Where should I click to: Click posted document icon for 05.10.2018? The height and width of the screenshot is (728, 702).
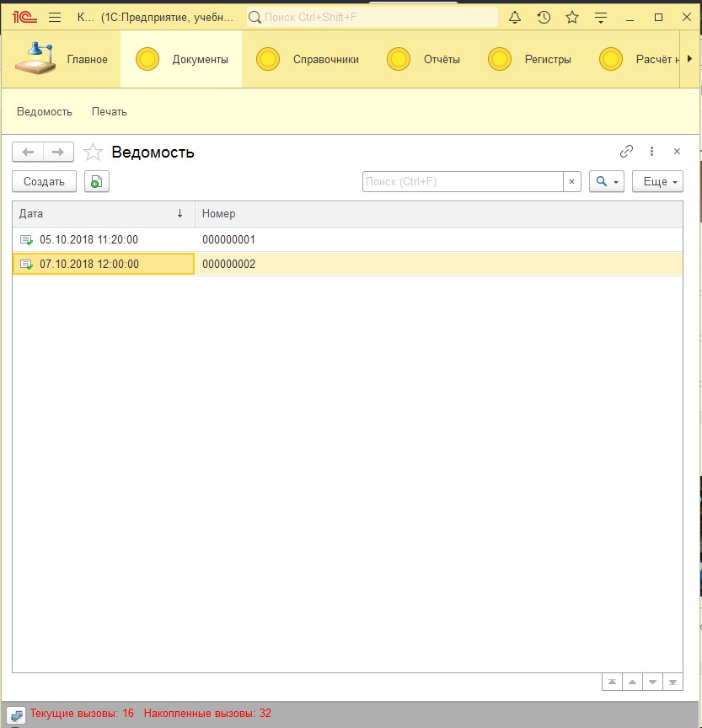tap(26, 240)
